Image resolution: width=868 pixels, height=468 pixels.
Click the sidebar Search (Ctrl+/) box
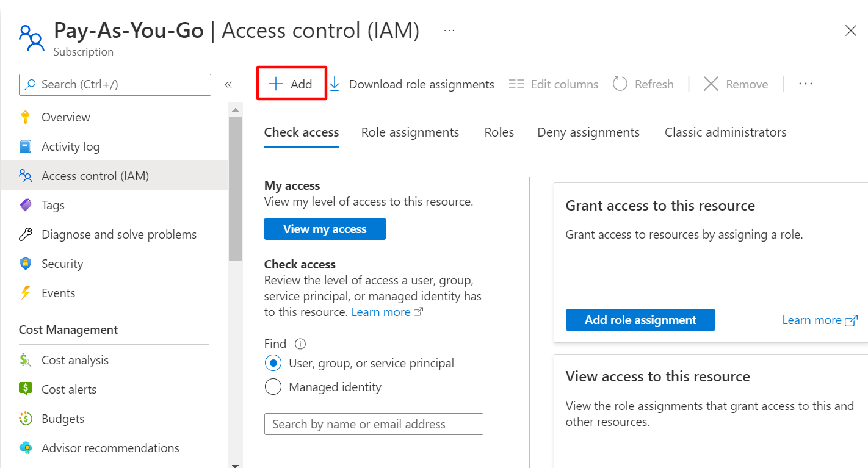[x=115, y=85]
